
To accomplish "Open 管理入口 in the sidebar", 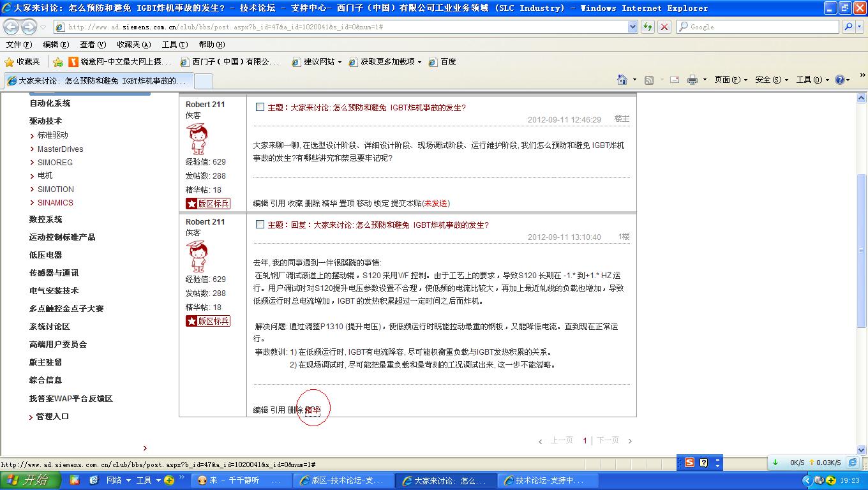I will click(x=52, y=417).
